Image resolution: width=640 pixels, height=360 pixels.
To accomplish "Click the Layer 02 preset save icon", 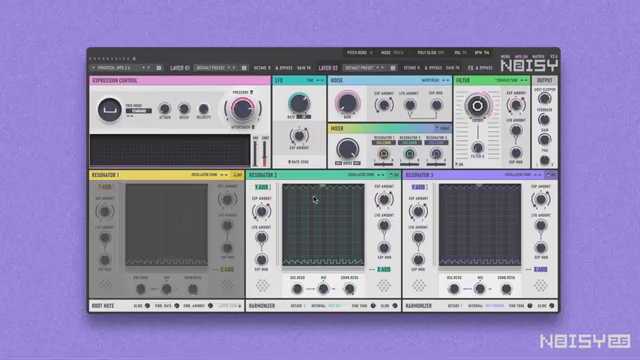I will pos(393,68).
